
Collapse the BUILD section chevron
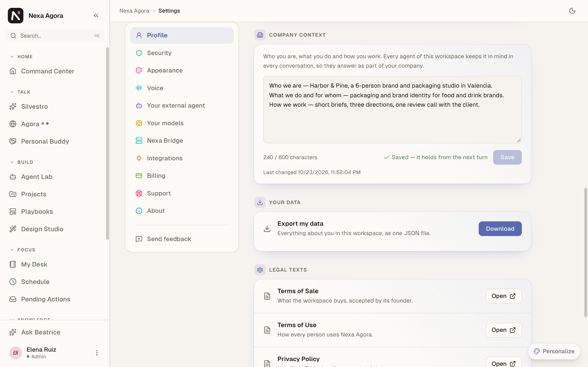coord(12,162)
